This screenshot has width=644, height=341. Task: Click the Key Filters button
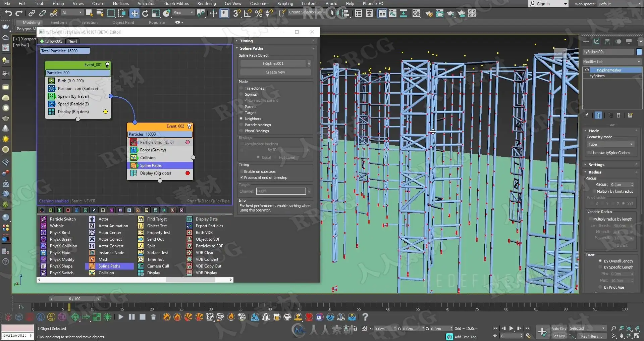click(591, 336)
